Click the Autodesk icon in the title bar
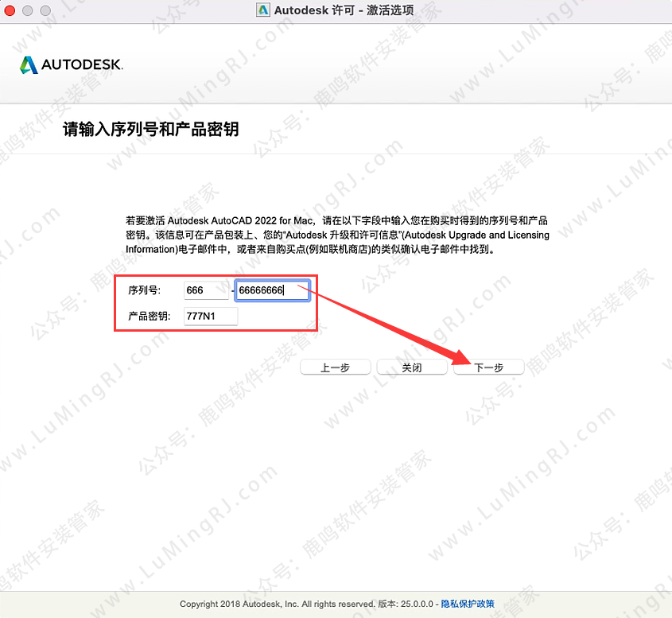 coord(263,10)
